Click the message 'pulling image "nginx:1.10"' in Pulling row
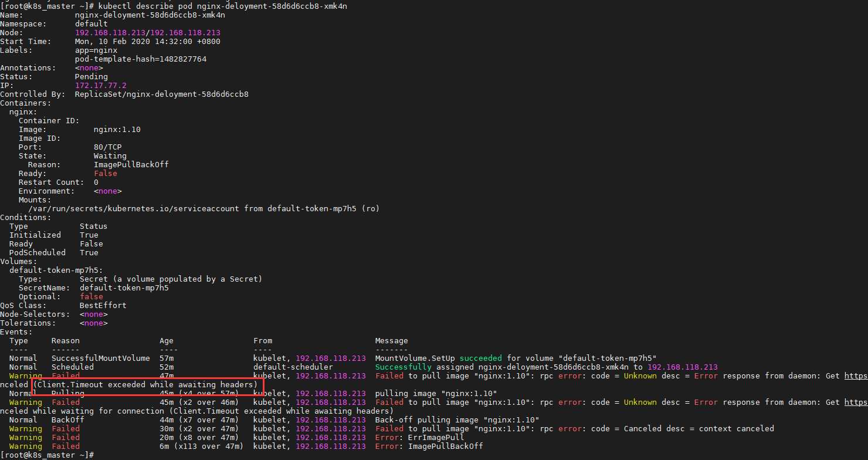Viewport: 868px width, 460px height. point(436,393)
